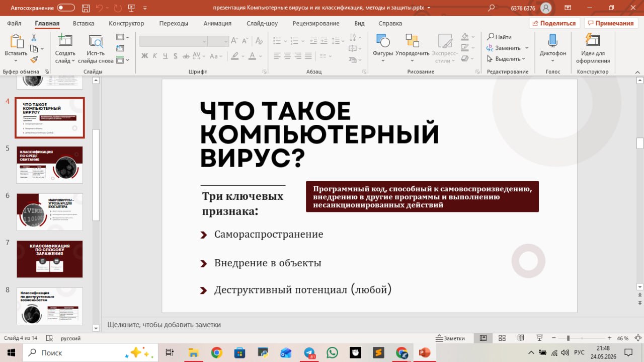Open the File (Файл) tab
The image size is (644, 362).
click(14, 23)
